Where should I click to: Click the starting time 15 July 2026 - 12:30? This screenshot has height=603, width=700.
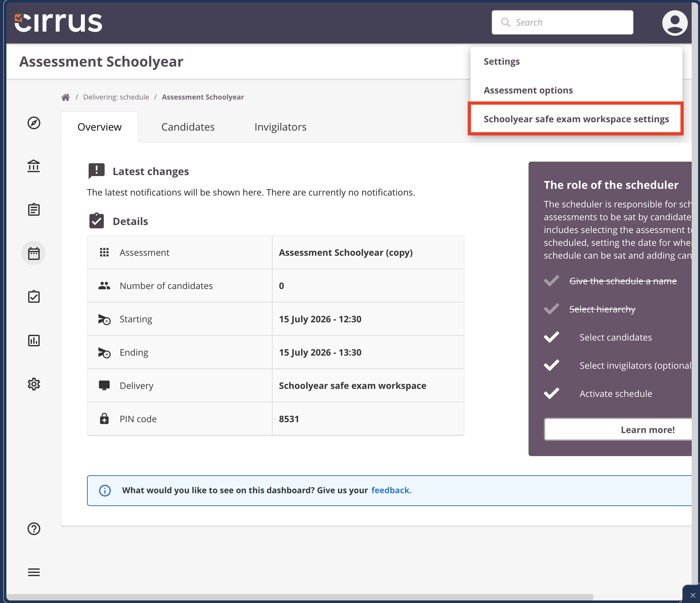coord(320,319)
